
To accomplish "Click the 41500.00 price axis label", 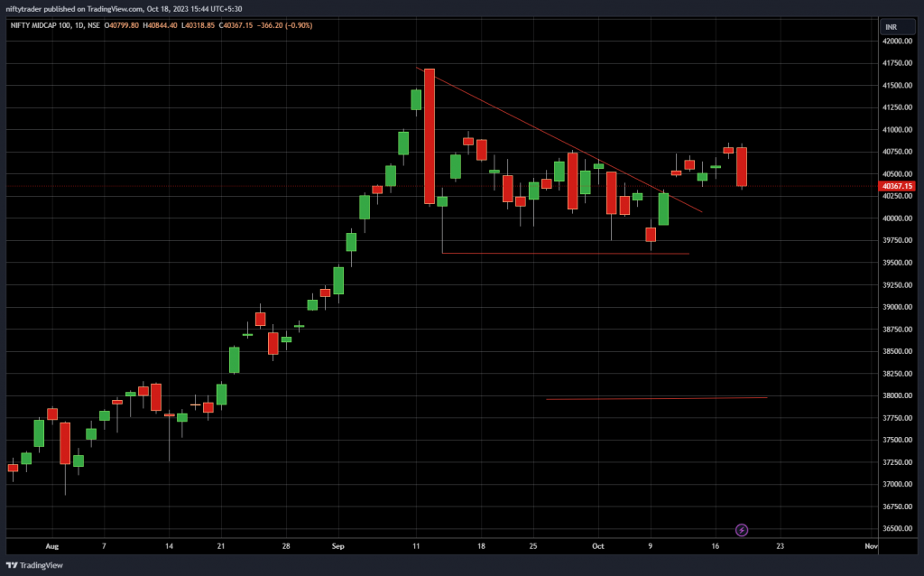I will [x=898, y=86].
